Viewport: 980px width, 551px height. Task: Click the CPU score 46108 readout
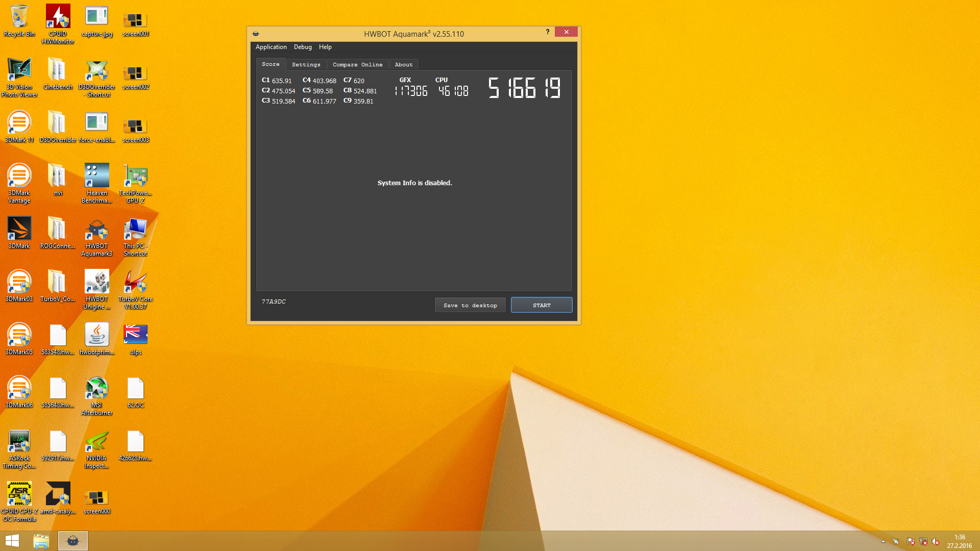453,91
